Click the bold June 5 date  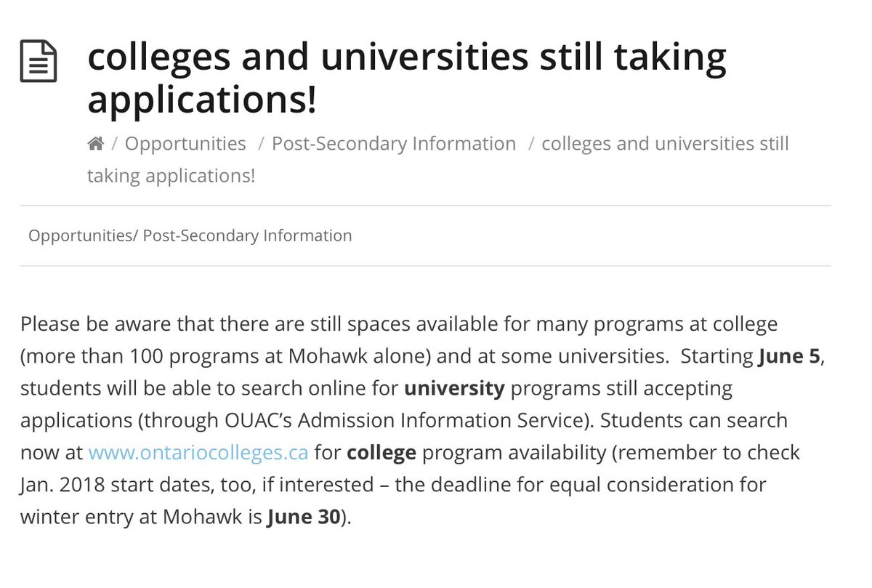coord(790,356)
